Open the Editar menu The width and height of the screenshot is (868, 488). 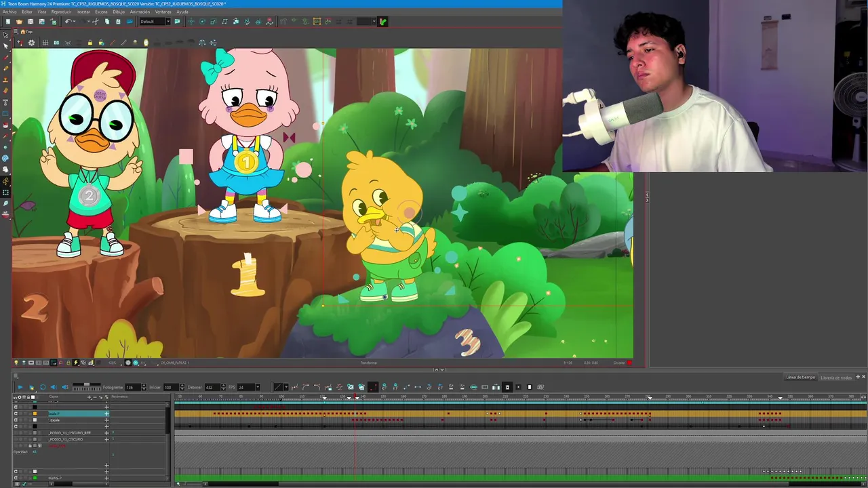pos(27,12)
